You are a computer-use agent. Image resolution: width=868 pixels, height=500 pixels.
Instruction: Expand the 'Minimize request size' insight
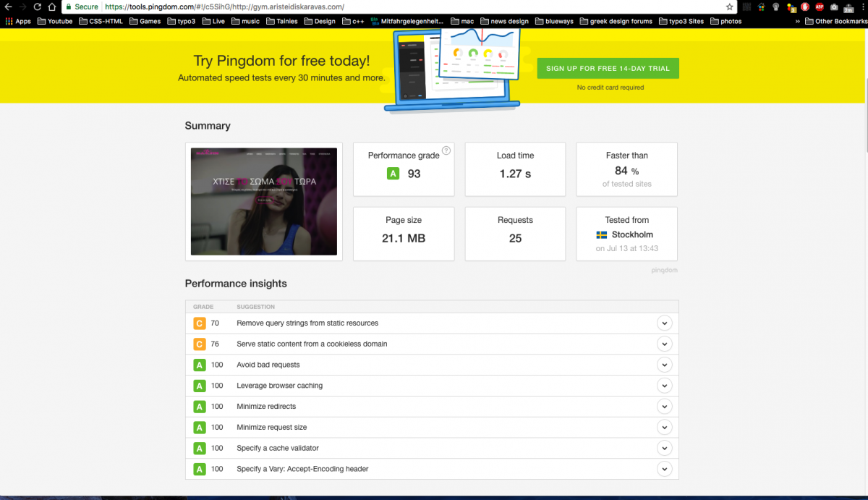[664, 427]
